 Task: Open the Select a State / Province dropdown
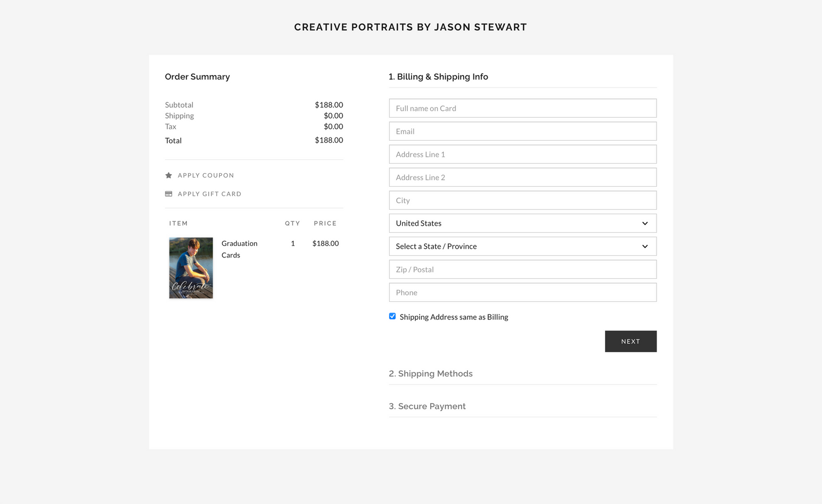(523, 247)
